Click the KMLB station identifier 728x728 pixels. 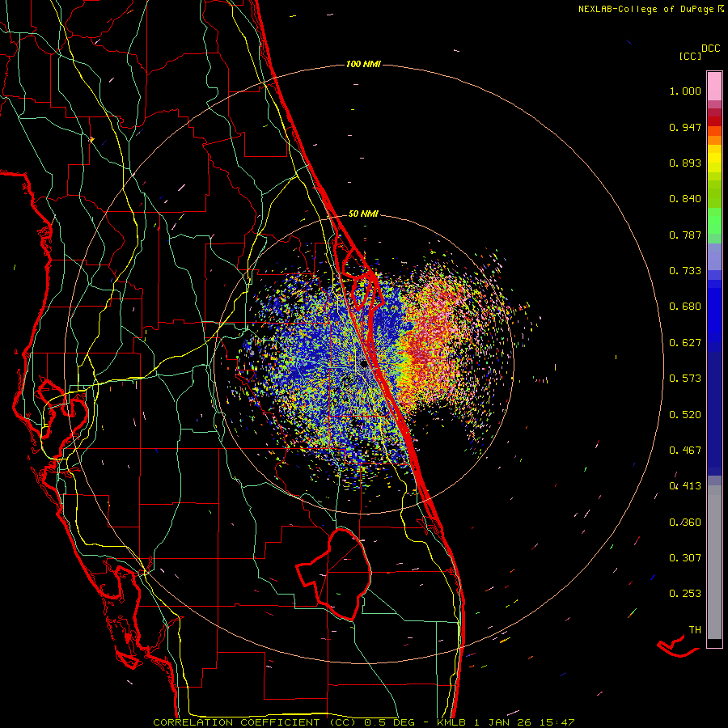(x=451, y=722)
